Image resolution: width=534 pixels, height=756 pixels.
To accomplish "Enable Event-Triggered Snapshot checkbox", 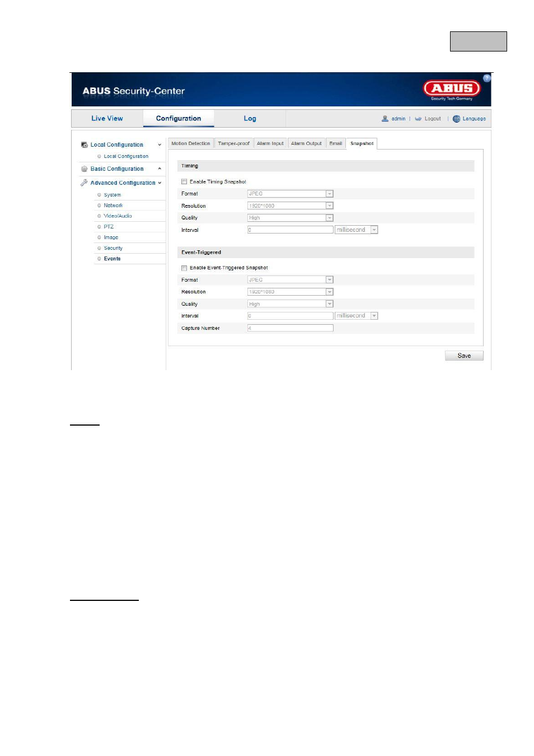I will [184, 268].
